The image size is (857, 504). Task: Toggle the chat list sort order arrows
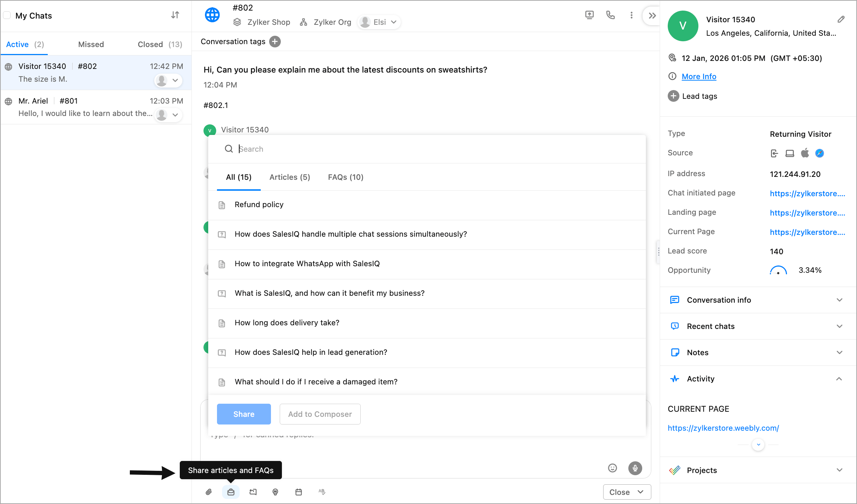[x=175, y=15]
